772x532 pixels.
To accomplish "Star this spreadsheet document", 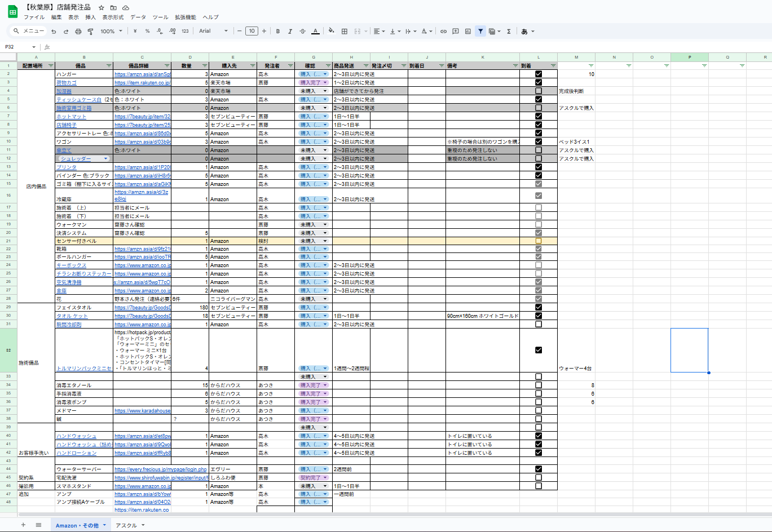I will point(102,8).
